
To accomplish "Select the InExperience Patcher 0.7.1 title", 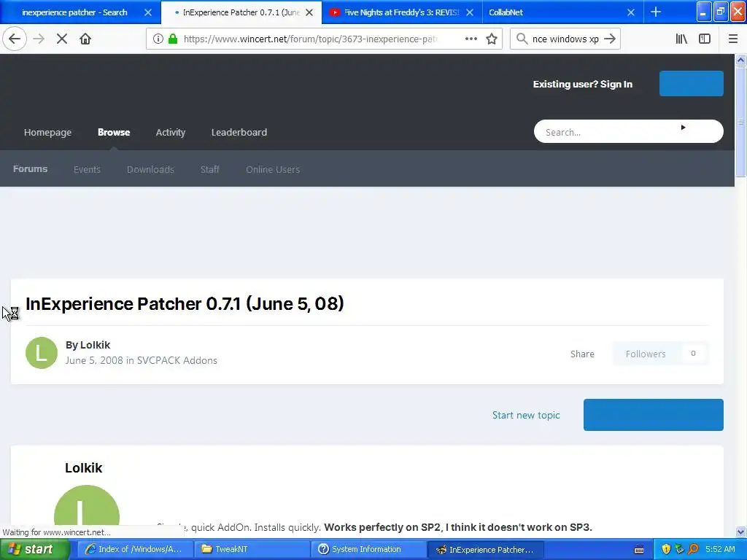I will click(185, 304).
